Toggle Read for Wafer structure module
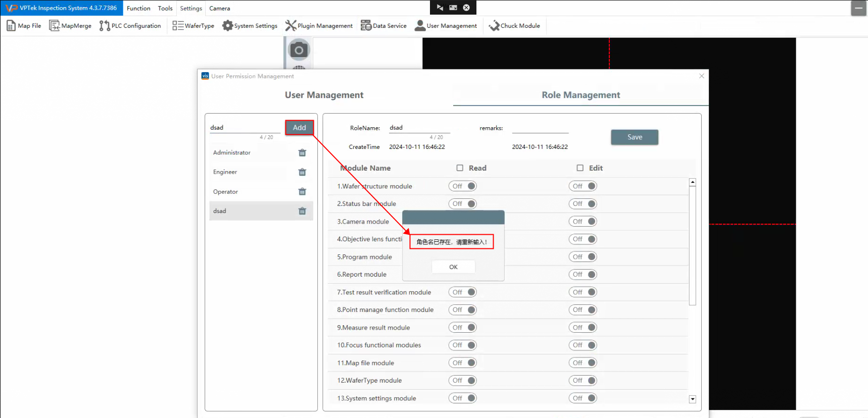Viewport: 868px width, 418px height. point(463,186)
